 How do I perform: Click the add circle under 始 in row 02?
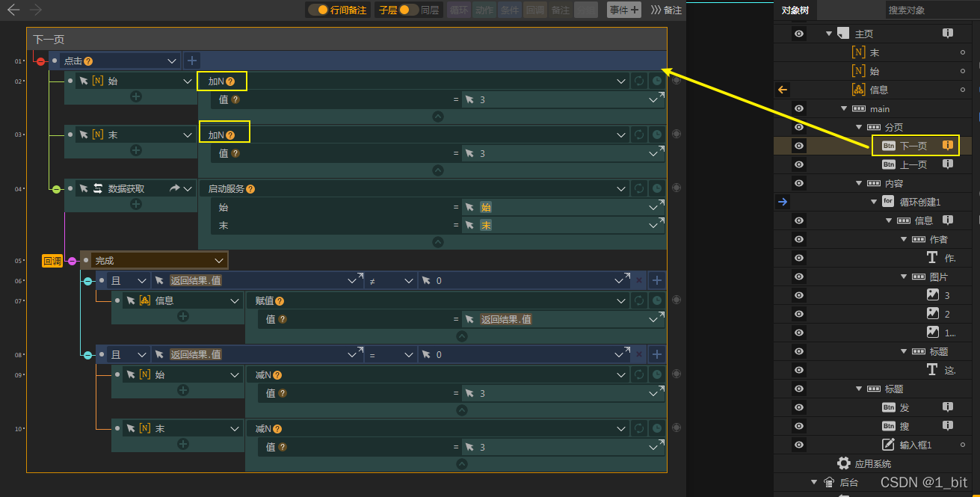[136, 96]
